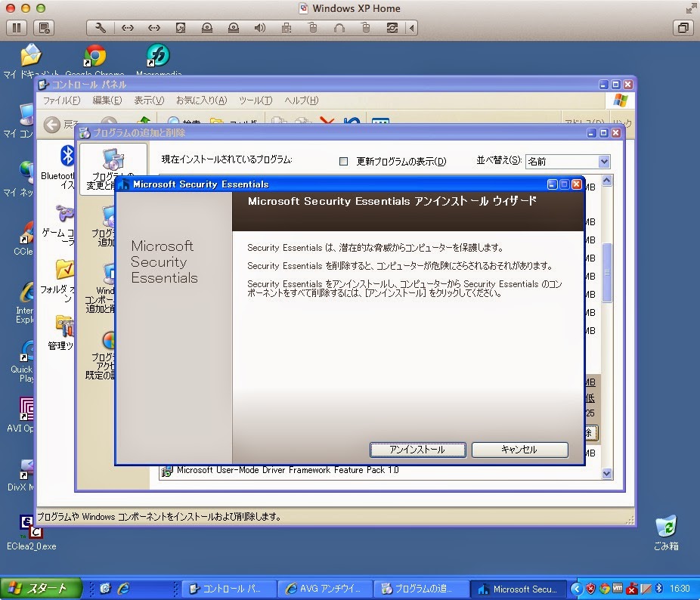The width and height of the screenshot is (700, 600).
Task: Click program list scrollbar down arrow
Action: (x=607, y=474)
